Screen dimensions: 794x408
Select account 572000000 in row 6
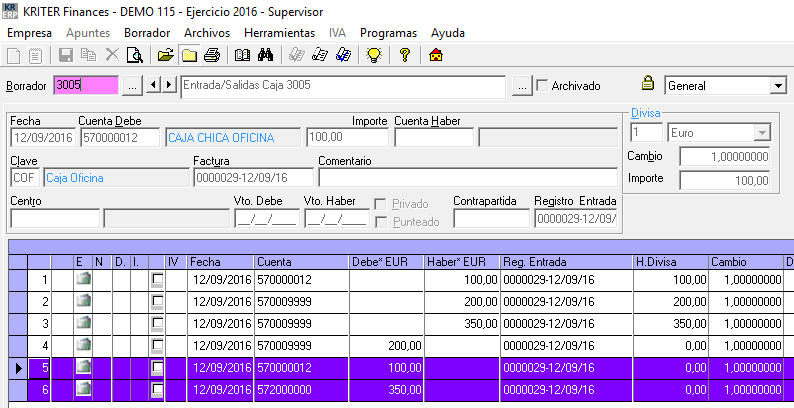[301, 390]
